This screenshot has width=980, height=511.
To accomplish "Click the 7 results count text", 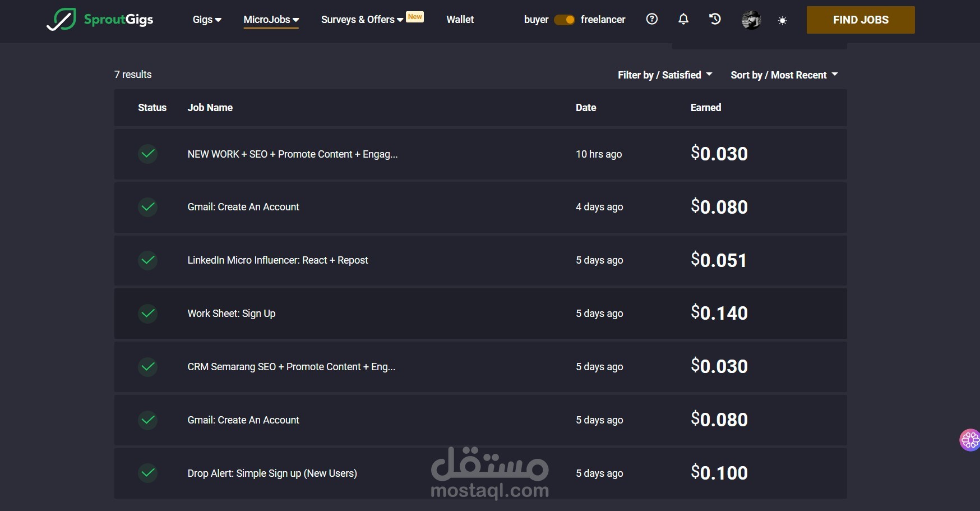I will click(x=133, y=75).
